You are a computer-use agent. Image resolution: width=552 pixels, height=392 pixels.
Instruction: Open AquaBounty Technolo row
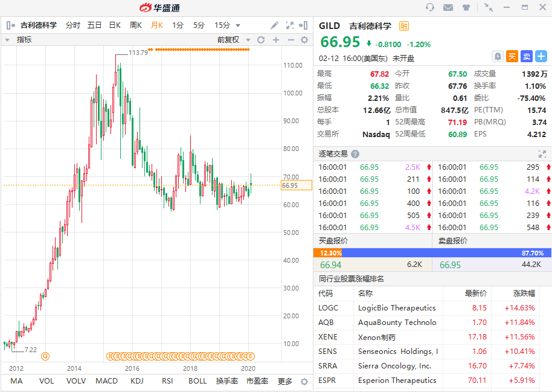[x=426, y=323]
